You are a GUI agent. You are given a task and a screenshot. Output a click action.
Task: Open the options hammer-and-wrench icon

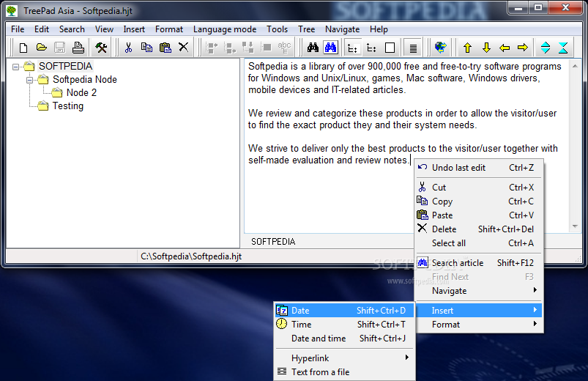point(101,48)
